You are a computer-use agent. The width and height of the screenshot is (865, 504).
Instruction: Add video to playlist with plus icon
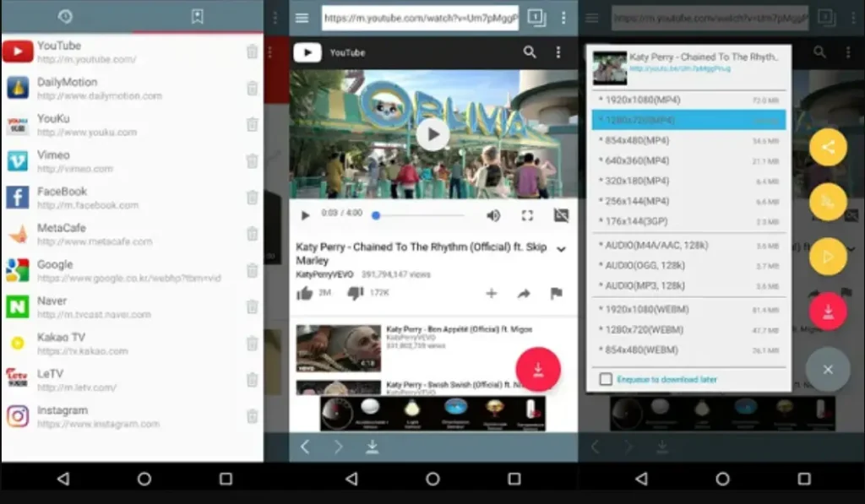point(491,293)
